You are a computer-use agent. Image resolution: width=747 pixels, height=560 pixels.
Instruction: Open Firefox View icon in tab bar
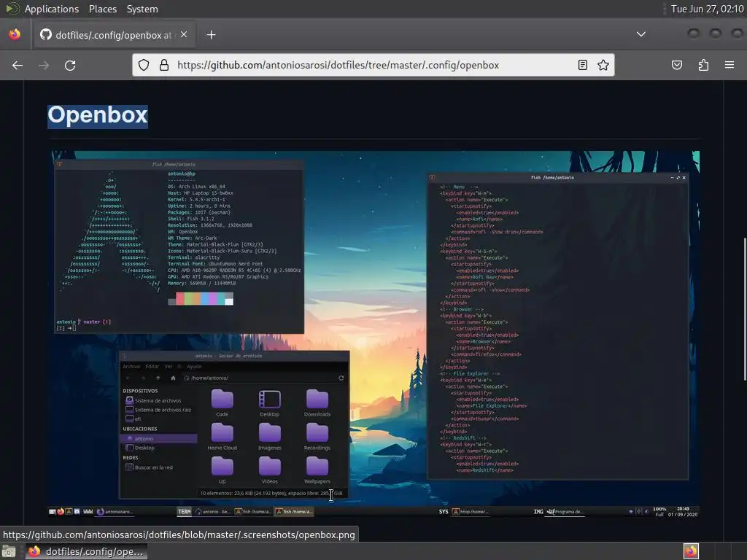pos(15,34)
